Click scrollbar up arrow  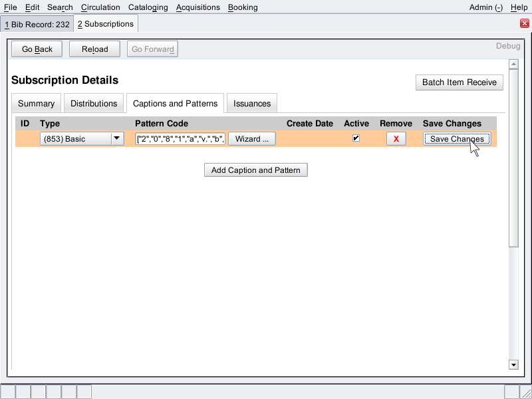coord(513,65)
